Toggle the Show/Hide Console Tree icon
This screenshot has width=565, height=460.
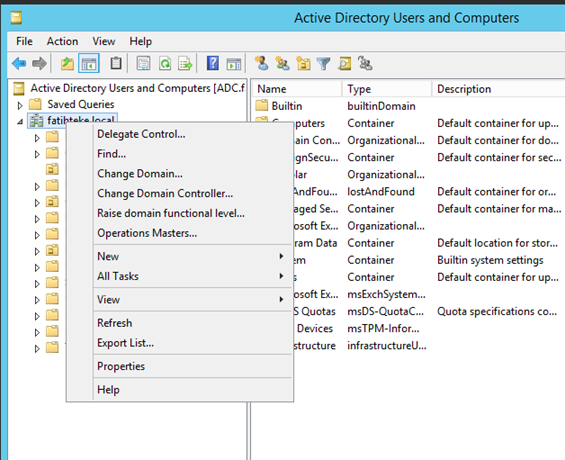tap(89, 64)
